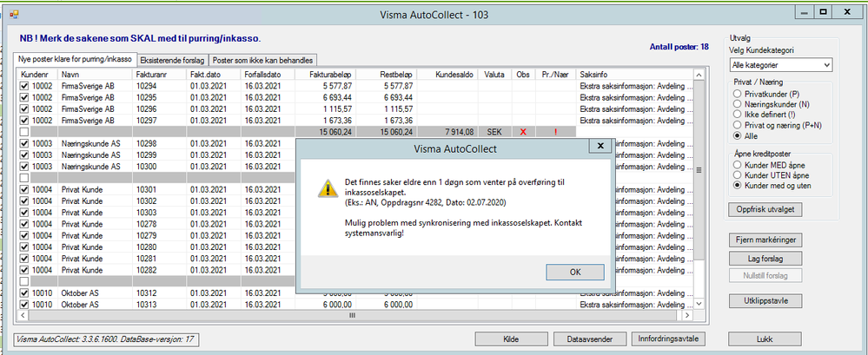Click the Fakturabeløp cell 6 693,44
Image resolution: width=868 pixels, height=355 pixels.
(325, 97)
